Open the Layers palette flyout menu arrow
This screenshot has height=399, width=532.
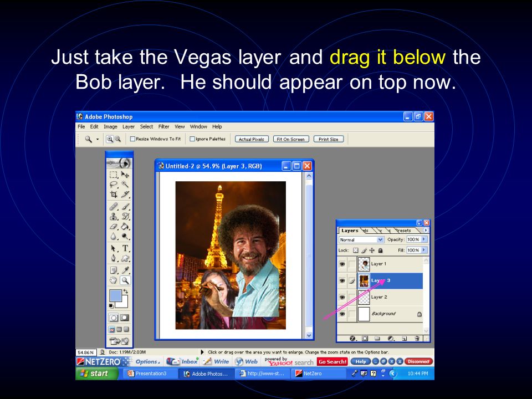coord(426,230)
